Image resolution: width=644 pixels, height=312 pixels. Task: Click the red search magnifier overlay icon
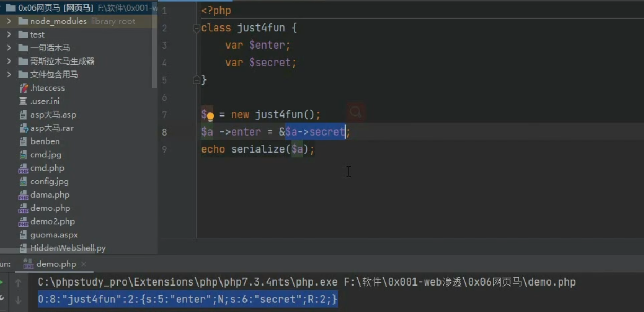tap(356, 112)
